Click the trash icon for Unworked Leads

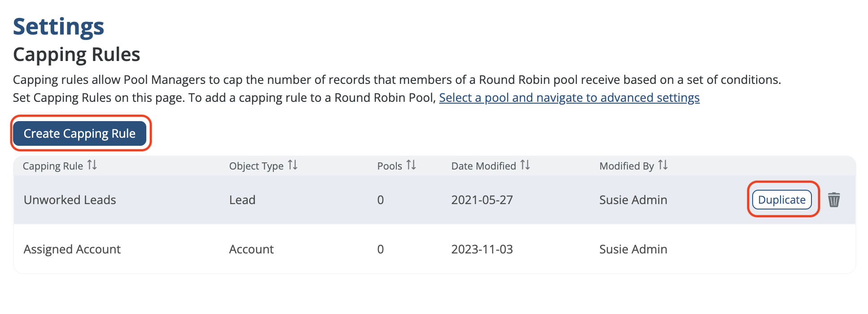(x=833, y=200)
